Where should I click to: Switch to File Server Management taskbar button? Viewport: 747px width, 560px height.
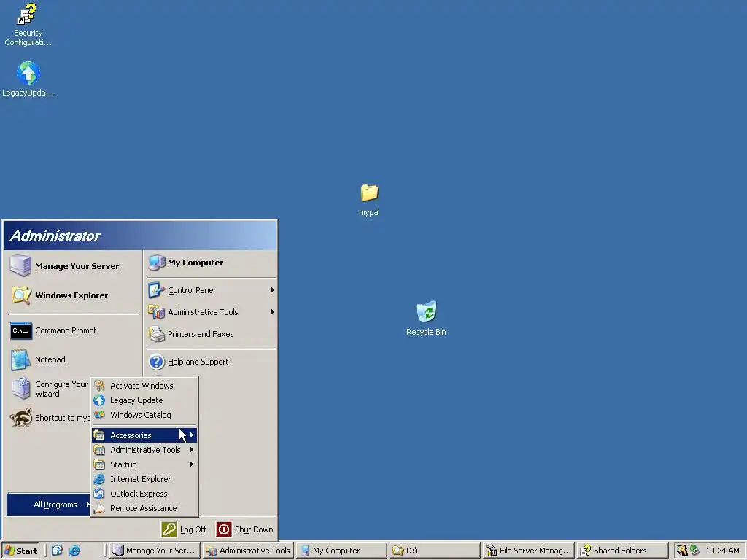pos(528,551)
